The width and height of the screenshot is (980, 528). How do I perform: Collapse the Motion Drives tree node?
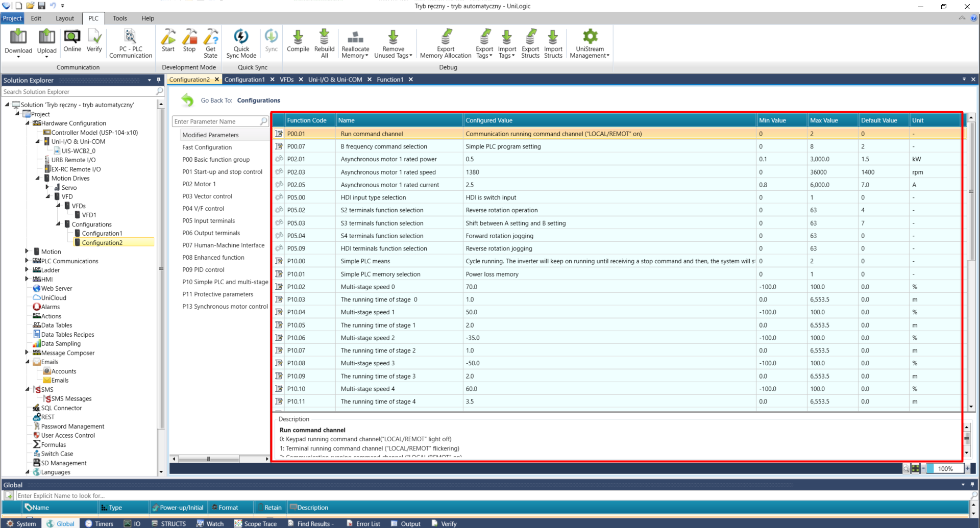38,178
